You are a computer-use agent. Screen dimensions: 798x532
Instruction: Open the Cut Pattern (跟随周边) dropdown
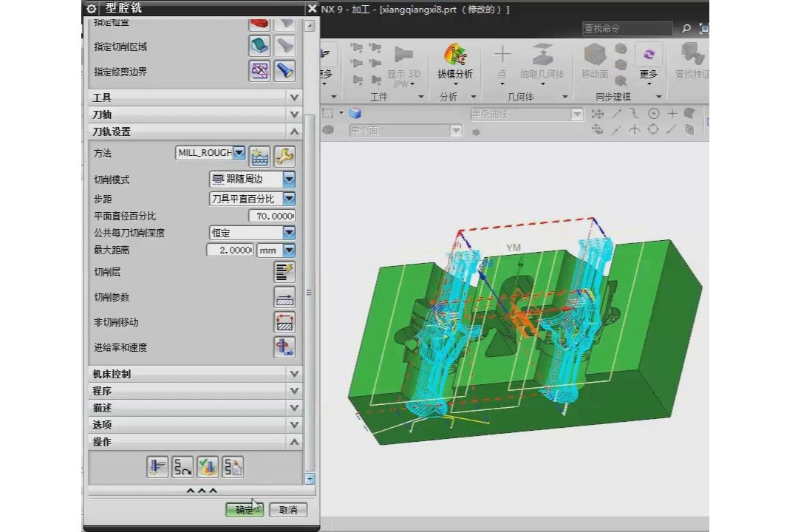point(289,179)
